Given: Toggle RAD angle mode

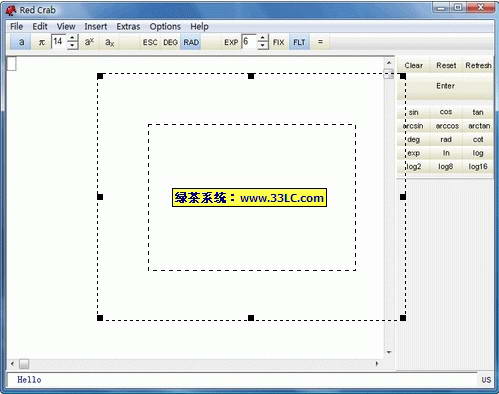Looking at the screenshot, I should [191, 42].
